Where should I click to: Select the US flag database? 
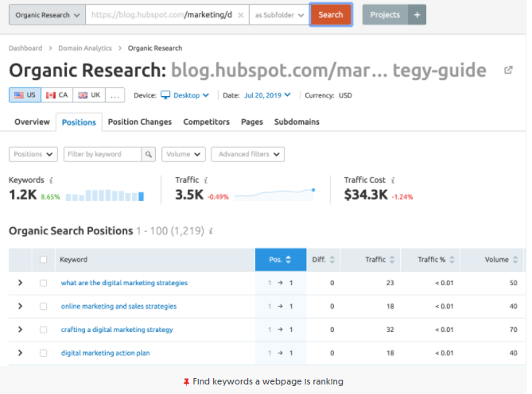(x=25, y=95)
